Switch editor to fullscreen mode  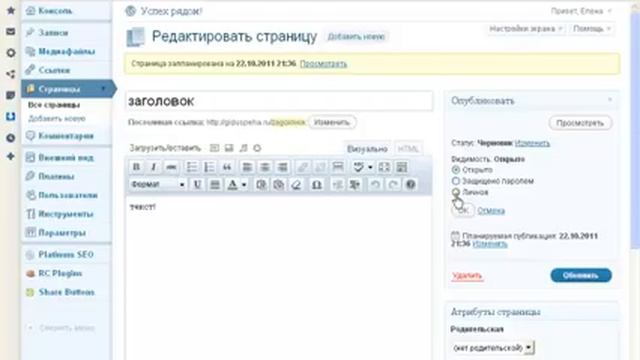point(384,167)
